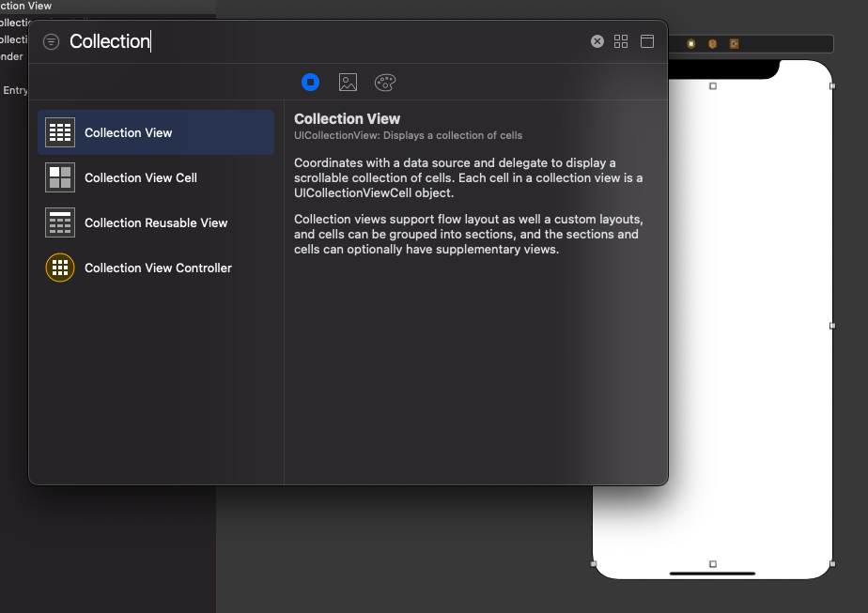Click the rightmost orange badge near the canvas
This screenshot has height=613, width=868.
[735, 43]
